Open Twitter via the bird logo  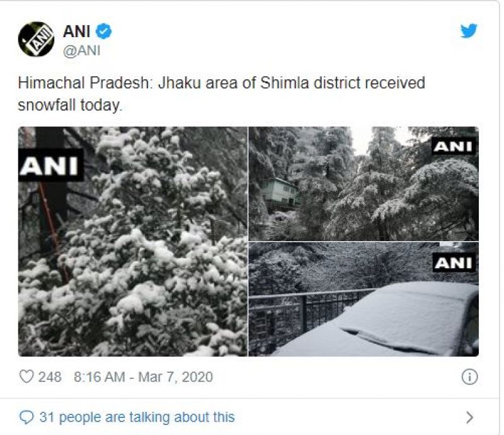point(469,31)
